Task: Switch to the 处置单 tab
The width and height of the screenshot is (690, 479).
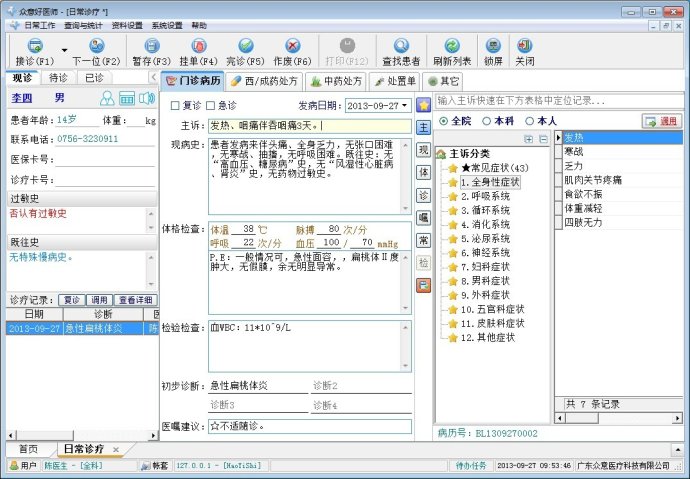Action: pos(394,81)
